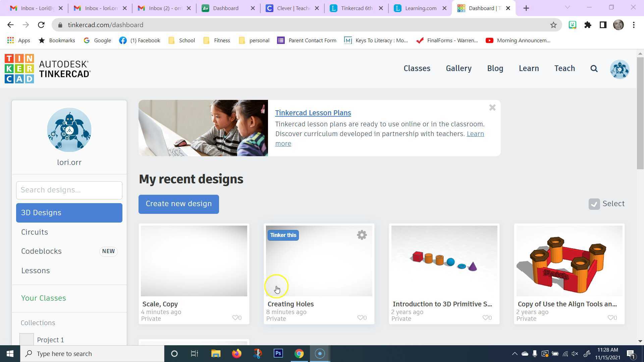The height and width of the screenshot is (362, 644).
Task: Open Photoshop from the taskbar
Action: (278, 353)
